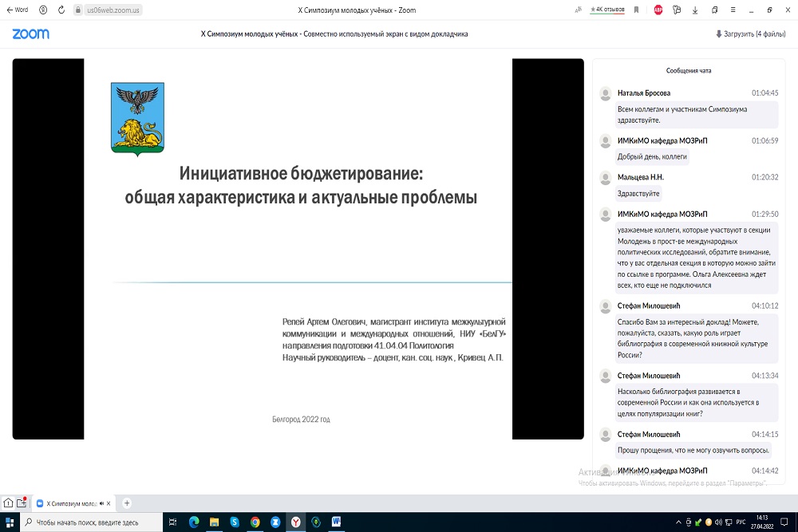Reload the page with the refresh icon

[x=61, y=10]
